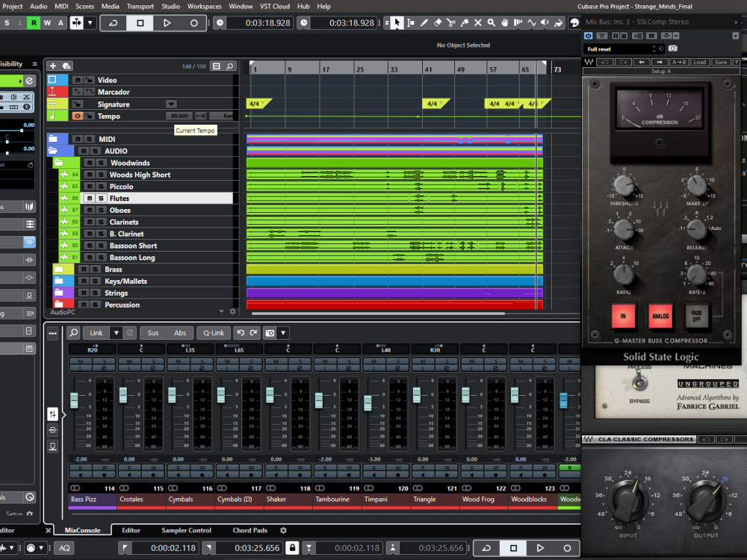This screenshot has width=747, height=560.
Task: Click the Waves logo in SSLComp toolbar
Action: [x=589, y=62]
